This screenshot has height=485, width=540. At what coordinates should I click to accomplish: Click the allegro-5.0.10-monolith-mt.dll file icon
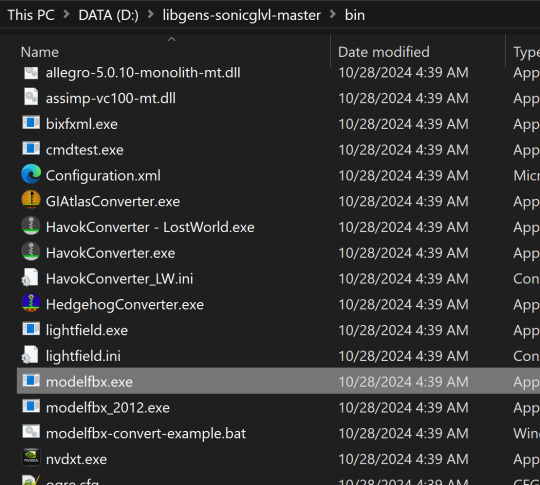click(31, 73)
